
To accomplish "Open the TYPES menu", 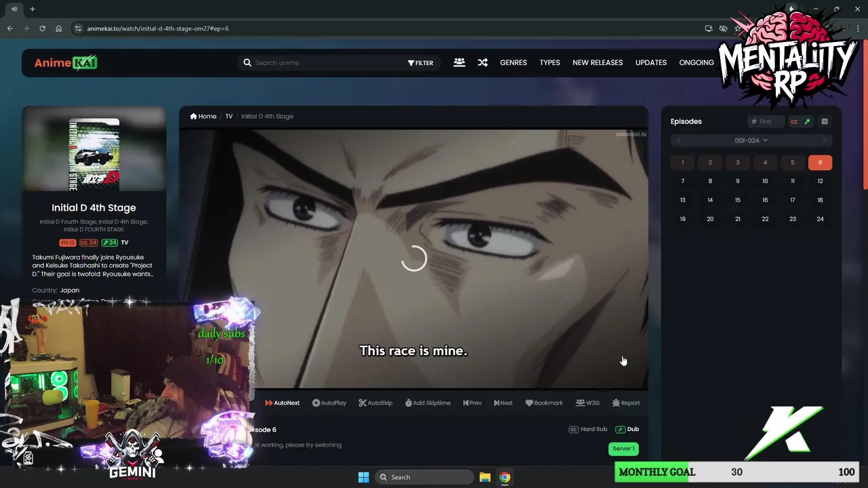I will tap(550, 62).
